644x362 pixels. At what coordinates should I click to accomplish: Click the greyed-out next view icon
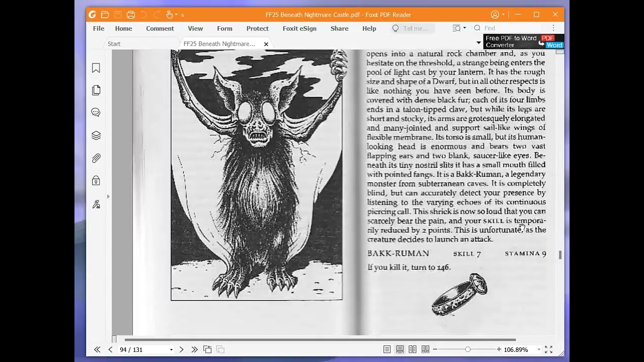(x=220, y=349)
